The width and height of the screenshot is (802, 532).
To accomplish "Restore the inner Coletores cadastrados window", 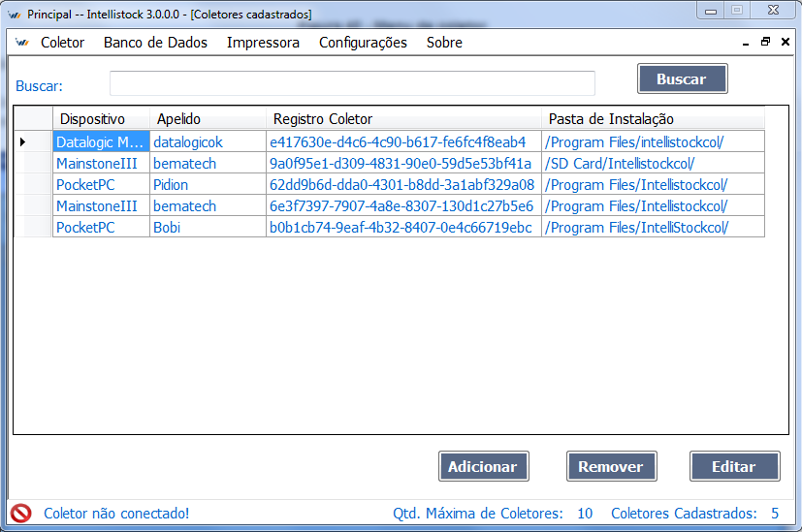I will pos(766,42).
